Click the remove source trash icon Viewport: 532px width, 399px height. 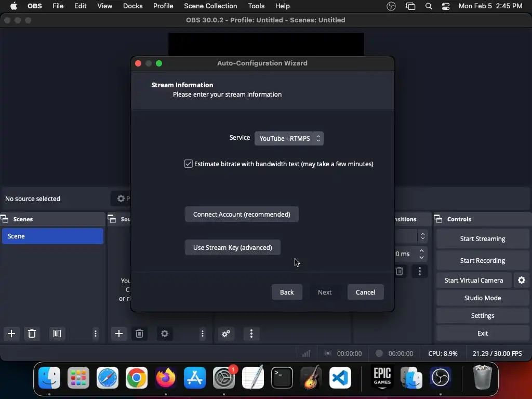[139, 334]
